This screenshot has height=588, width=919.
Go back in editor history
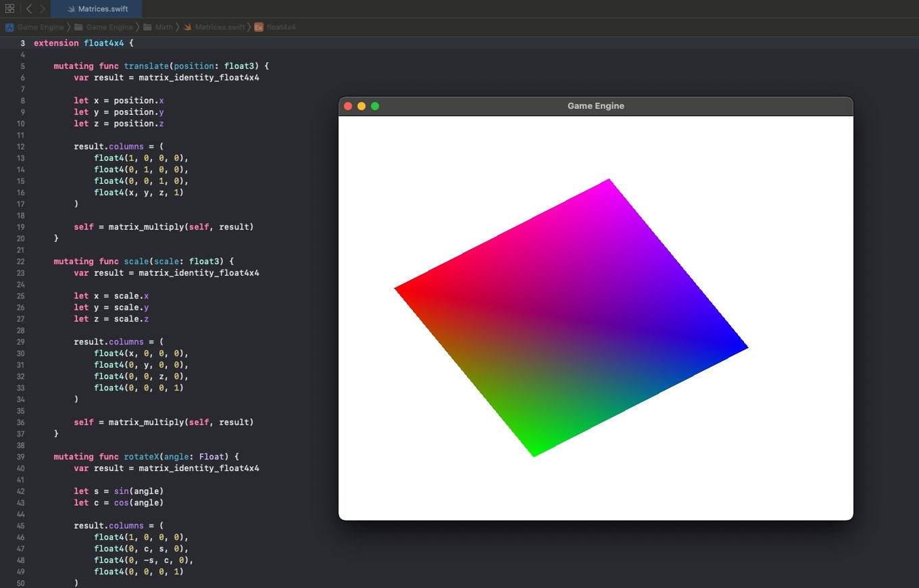point(29,9)
